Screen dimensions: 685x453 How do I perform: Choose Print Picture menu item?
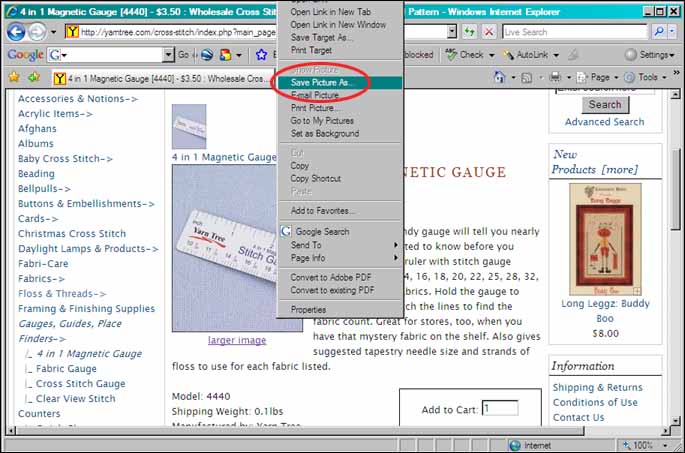(340, 107)
